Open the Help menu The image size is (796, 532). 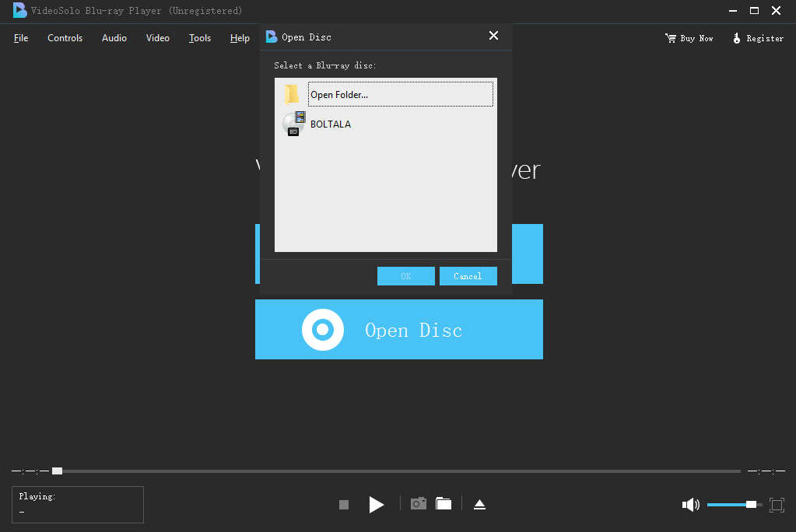[240, 38]
